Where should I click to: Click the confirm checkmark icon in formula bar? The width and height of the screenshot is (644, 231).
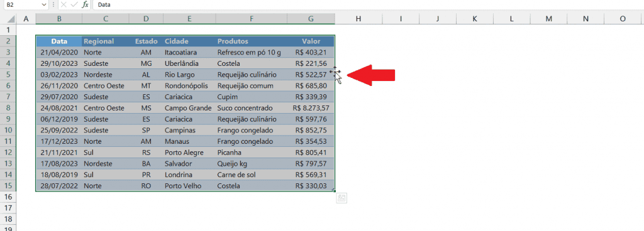coord(74,4)
